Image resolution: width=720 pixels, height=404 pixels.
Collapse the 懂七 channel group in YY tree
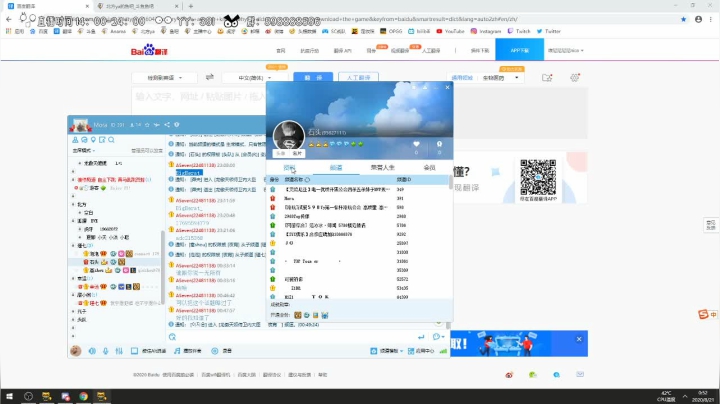(73, 246)
